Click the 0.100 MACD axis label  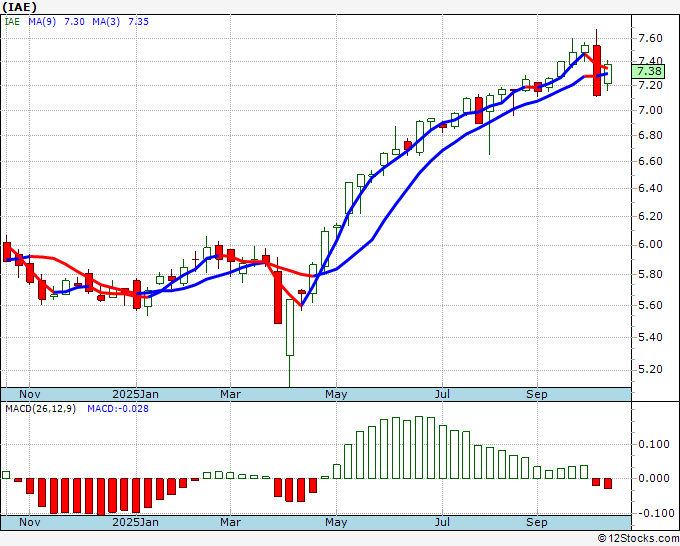pos(654,444)
